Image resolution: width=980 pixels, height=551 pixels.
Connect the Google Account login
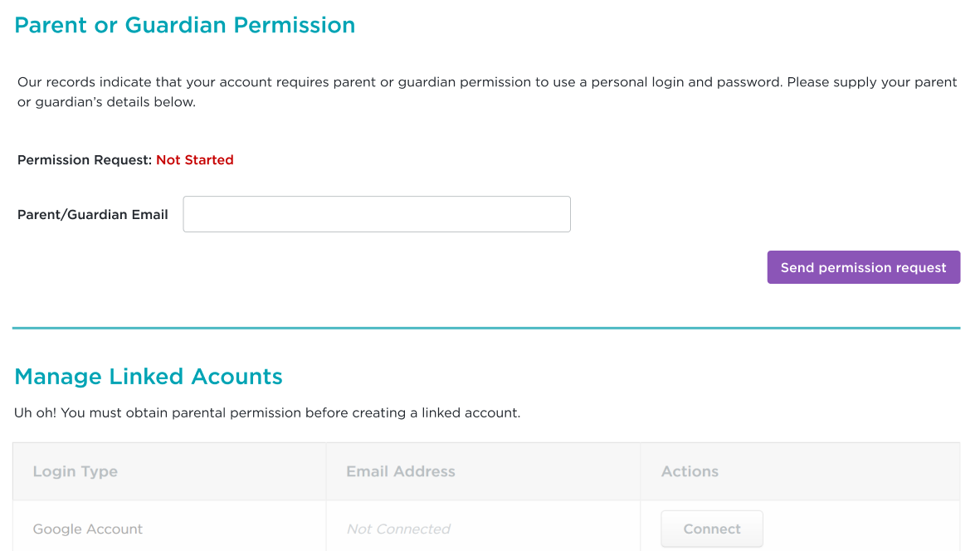(x=711, y=529)
